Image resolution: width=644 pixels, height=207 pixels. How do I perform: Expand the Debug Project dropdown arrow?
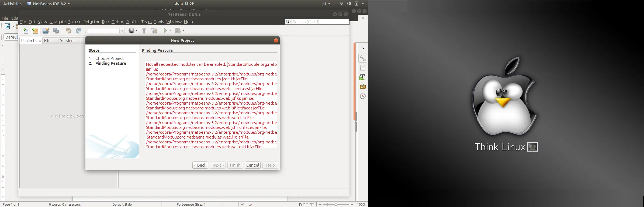point(183,30)
